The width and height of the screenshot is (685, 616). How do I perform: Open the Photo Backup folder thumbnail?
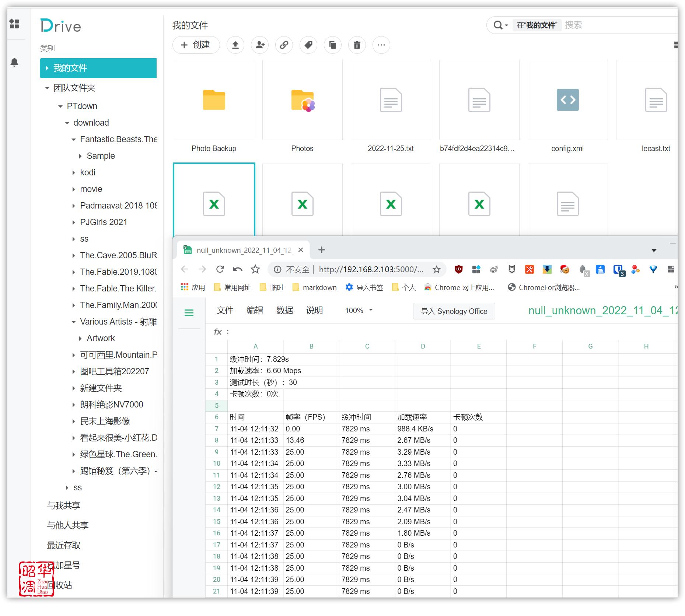[x=214, y=100]
